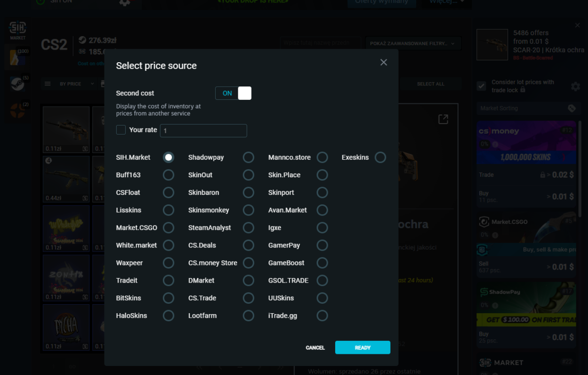
Task: Pick Tradeit as price source
Action: coord(168,281)
